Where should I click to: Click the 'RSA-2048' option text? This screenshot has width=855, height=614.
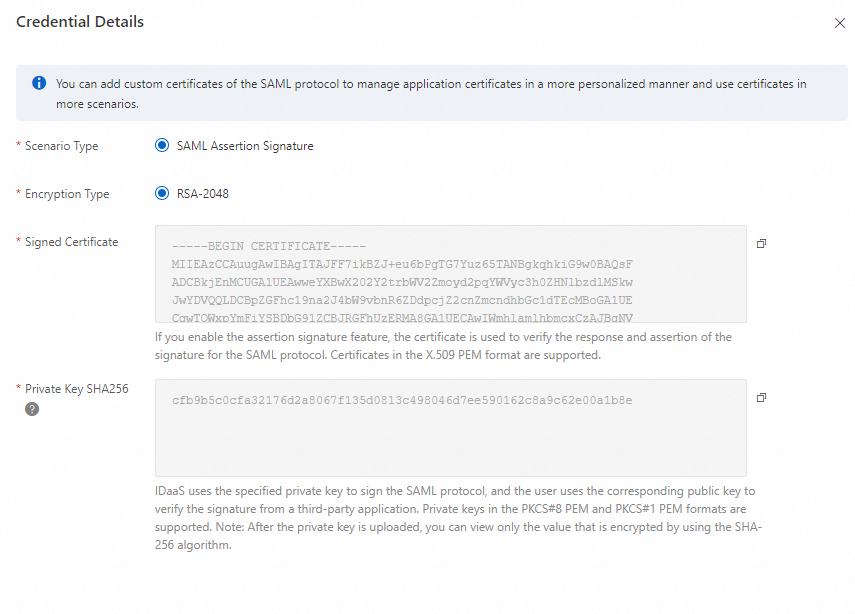tap(203, 194)
